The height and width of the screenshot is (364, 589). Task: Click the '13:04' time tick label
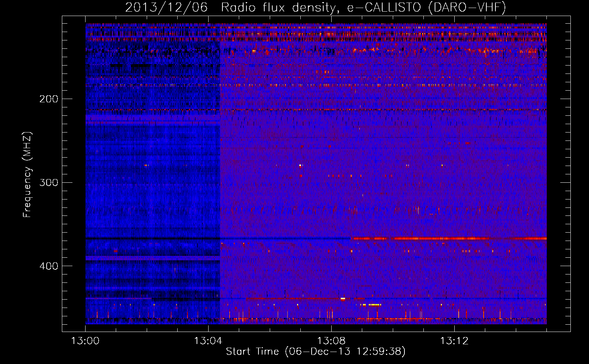tap(208, 341)
